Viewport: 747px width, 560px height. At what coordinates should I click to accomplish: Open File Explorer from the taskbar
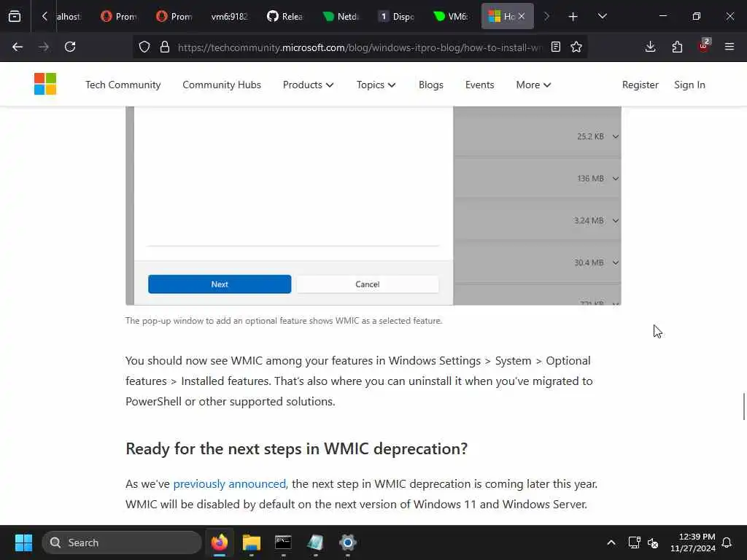[251, 542]
